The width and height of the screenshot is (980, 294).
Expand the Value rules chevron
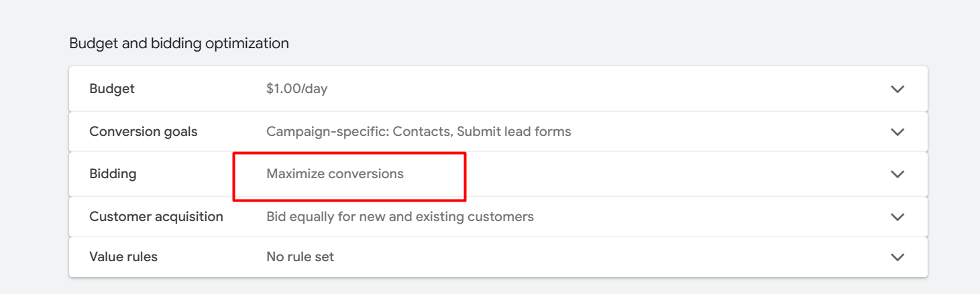tap(897, 257)
